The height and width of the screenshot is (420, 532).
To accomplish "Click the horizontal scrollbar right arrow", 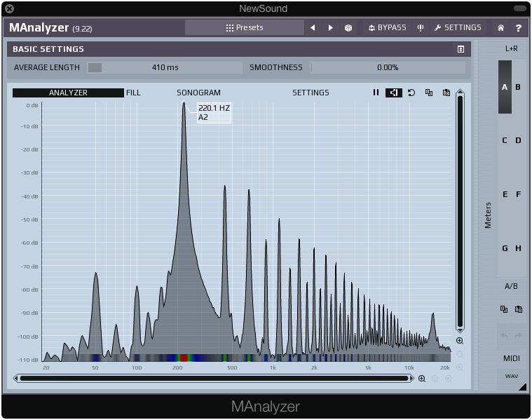I will 412,378.
